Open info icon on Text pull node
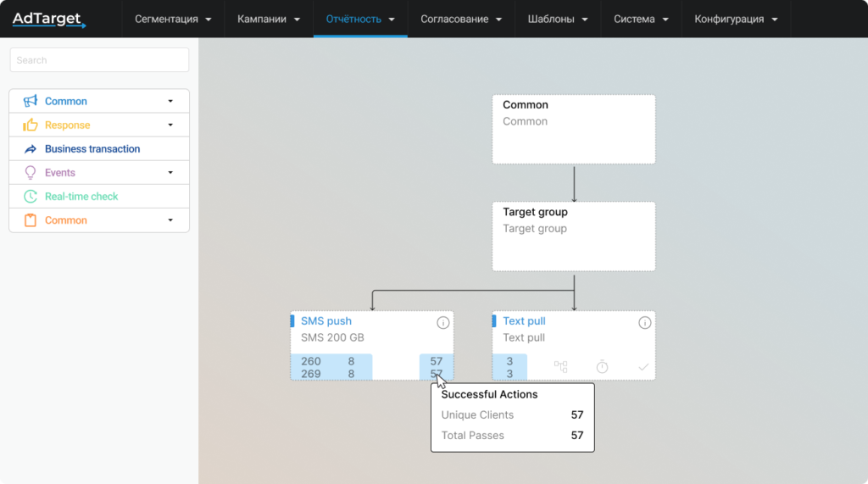Viewport: 868px width, 484px height. tap(644, 323)
